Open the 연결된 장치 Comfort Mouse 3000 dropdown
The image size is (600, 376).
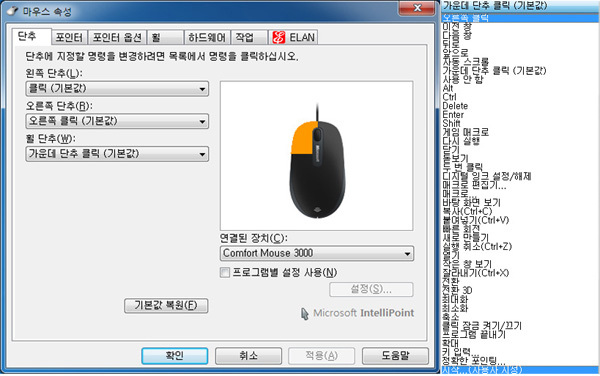coord(317,253)
